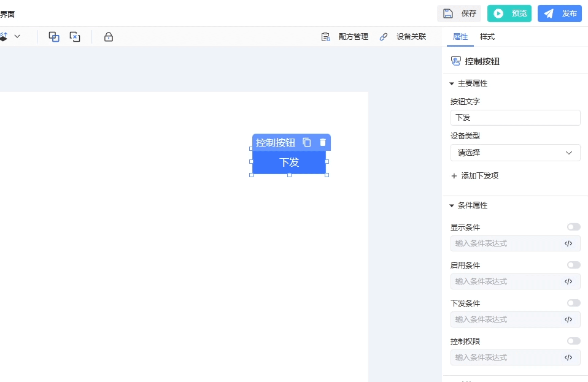Open code editor for 下发条件 expression
The image size is (588, 382).
click(x=568, y=319)
